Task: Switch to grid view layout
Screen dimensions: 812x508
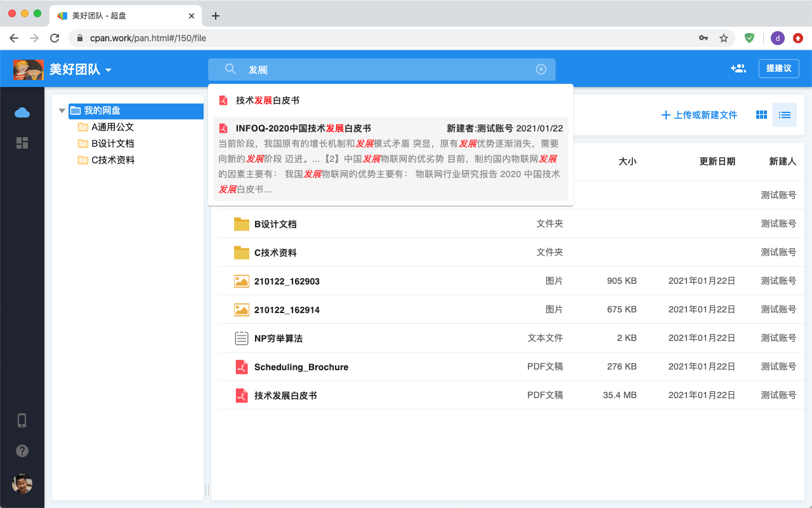Action: click(762, 115)
